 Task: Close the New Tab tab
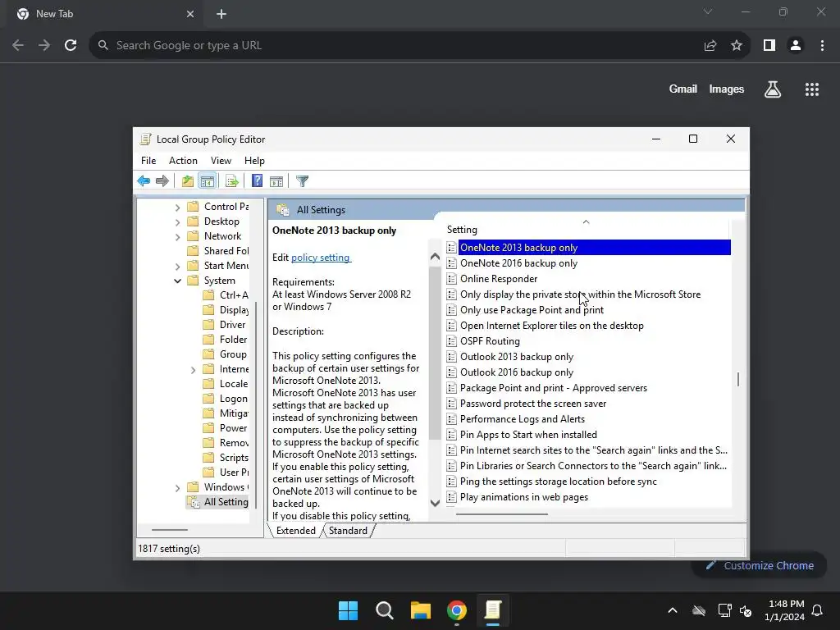(190, 14)
